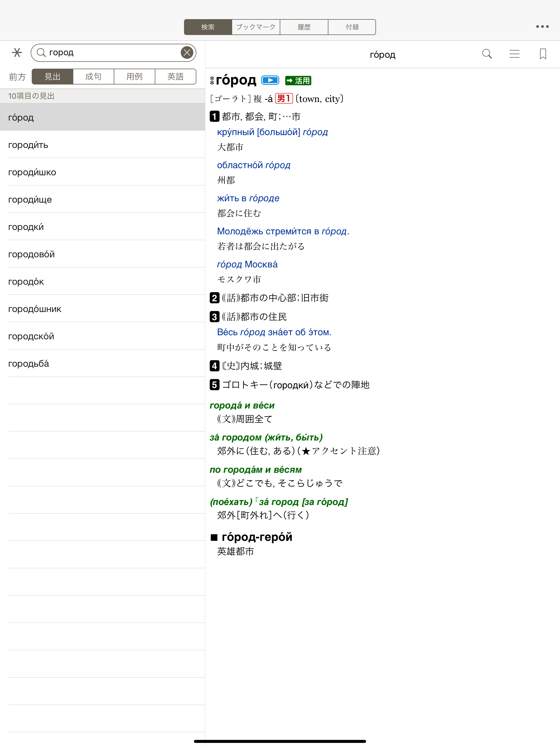Tap translation 英雄都市
The width and height of the screenshot is (560, 747).
click(x=235, y=552)
